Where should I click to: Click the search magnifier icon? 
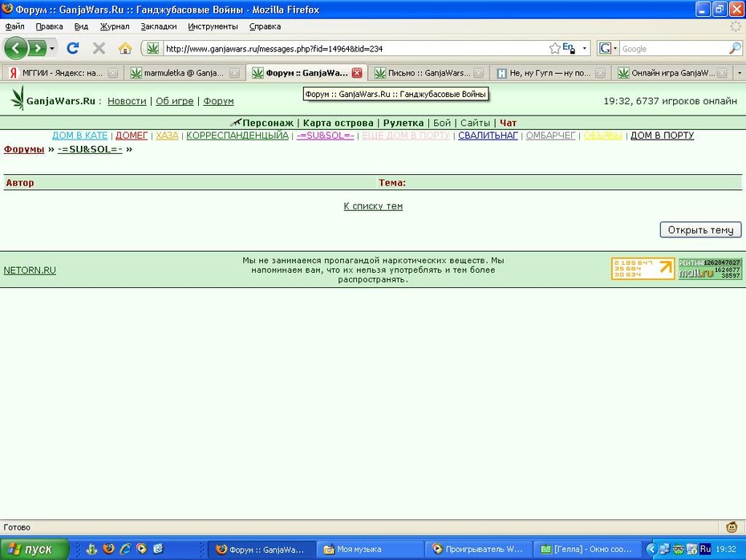(x=735, y=48)
